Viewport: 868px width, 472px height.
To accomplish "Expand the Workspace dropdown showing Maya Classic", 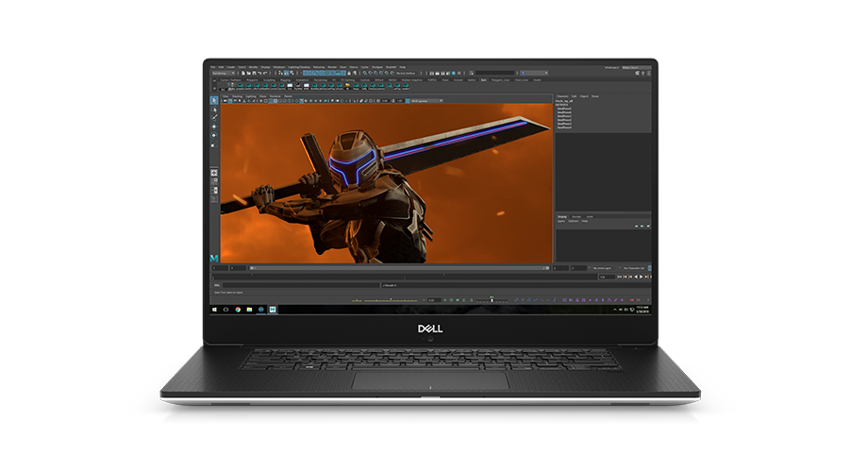I will 636,68.
